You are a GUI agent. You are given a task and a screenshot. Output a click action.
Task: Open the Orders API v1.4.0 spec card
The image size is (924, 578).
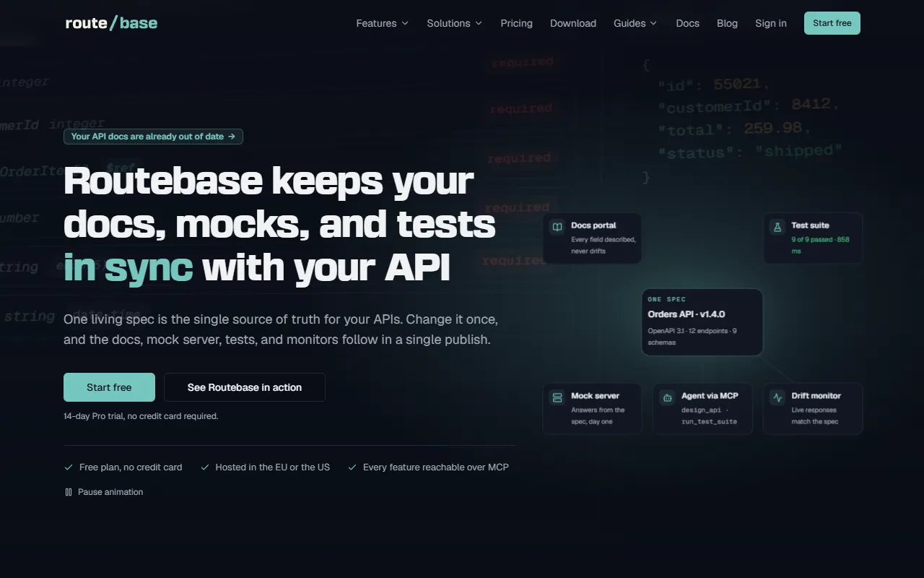coord(702,322)
